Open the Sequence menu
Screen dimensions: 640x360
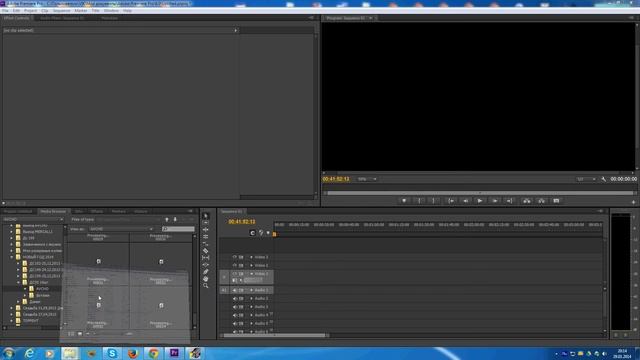point(62,11)
